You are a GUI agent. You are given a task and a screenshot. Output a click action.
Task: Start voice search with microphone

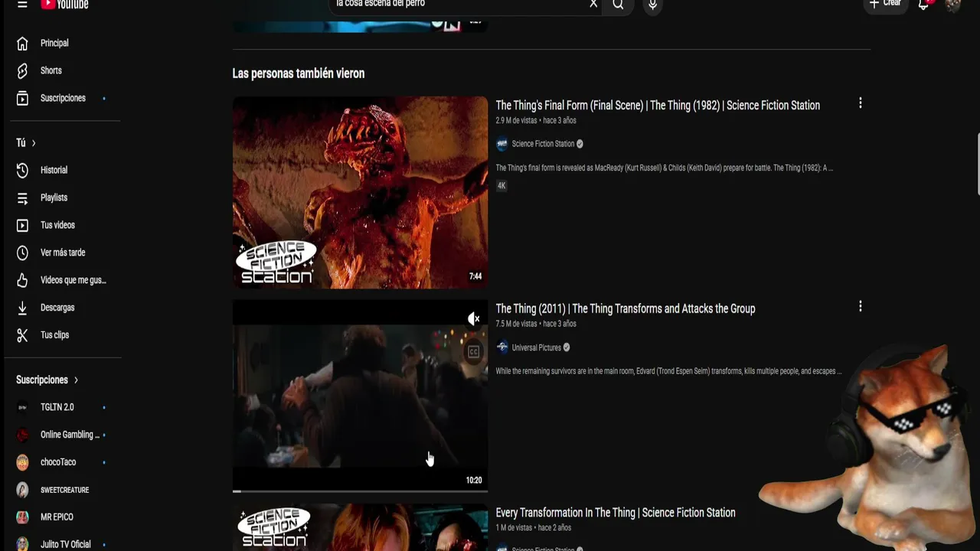pos(652,5)
